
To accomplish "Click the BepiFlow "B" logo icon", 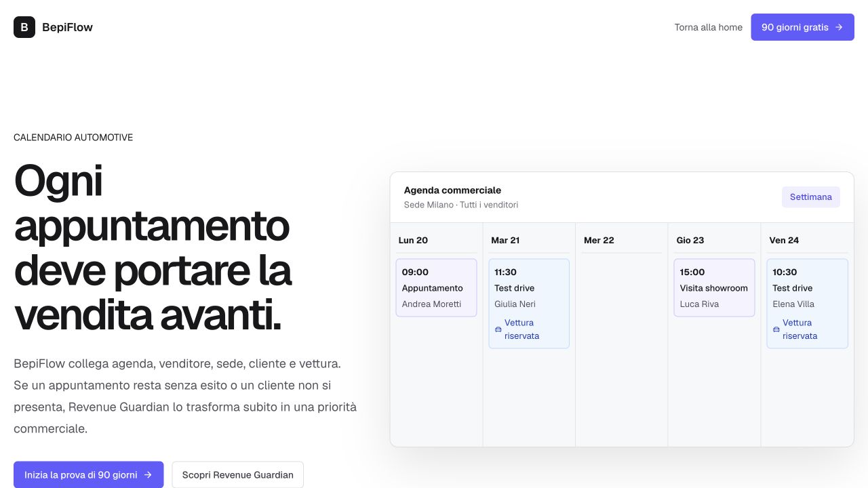I will pos(24,27).
